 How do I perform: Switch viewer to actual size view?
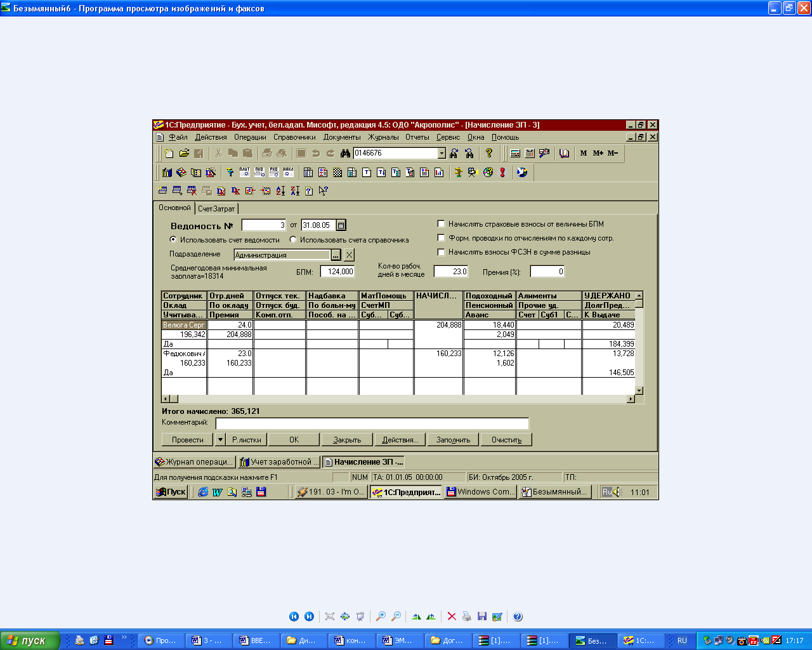[345, 616]
